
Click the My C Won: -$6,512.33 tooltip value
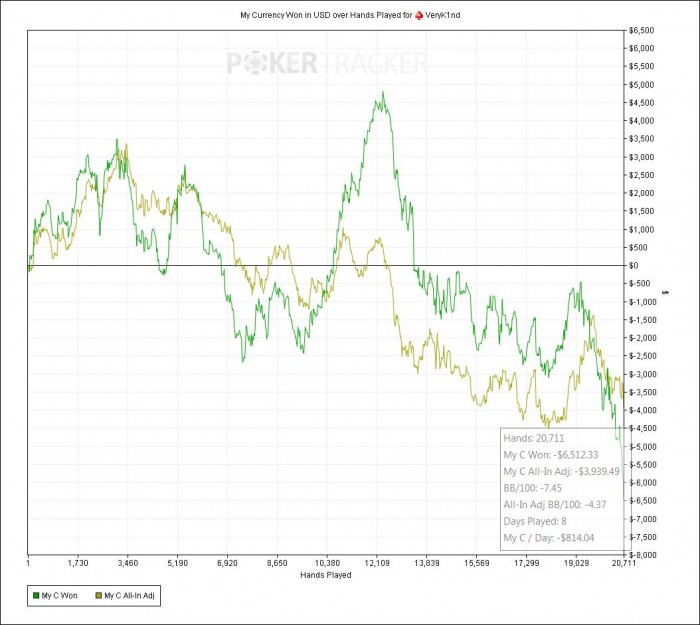pyautogui.click(x=551, y=455)
